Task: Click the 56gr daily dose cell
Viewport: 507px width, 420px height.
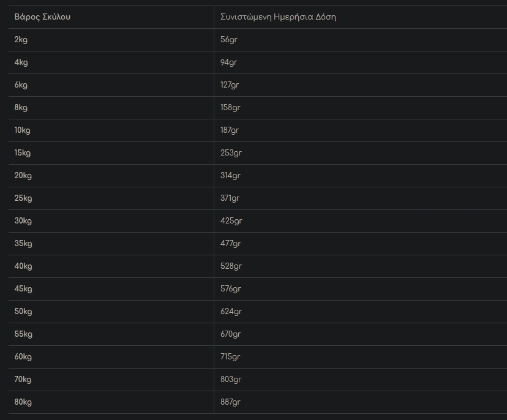Action: point(228,40)
